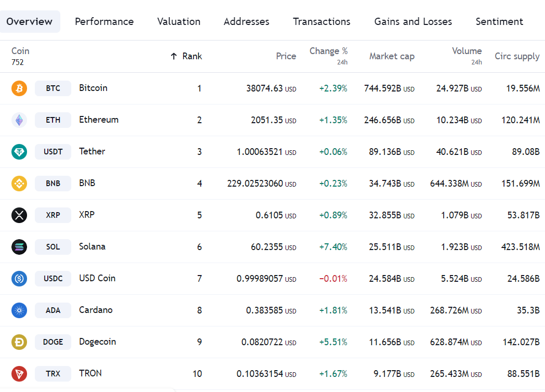
Task: Open the Bitcoin coin name link
Action: 93,88
